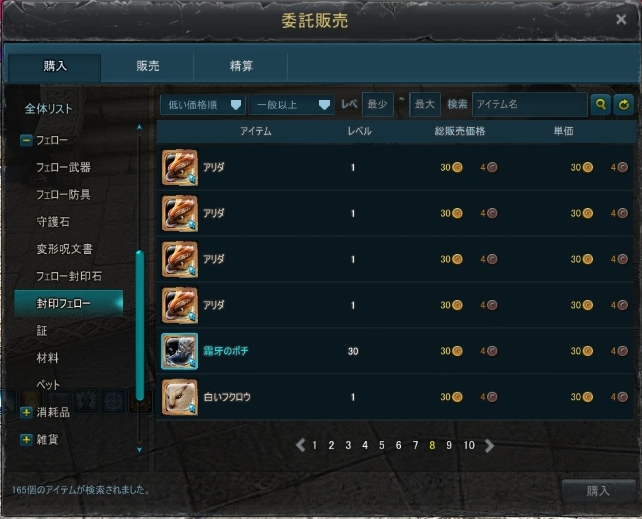Screen dimensions: 642x519
Task: Click the green refresh arrow icon
Action: (x=624, y=105)
